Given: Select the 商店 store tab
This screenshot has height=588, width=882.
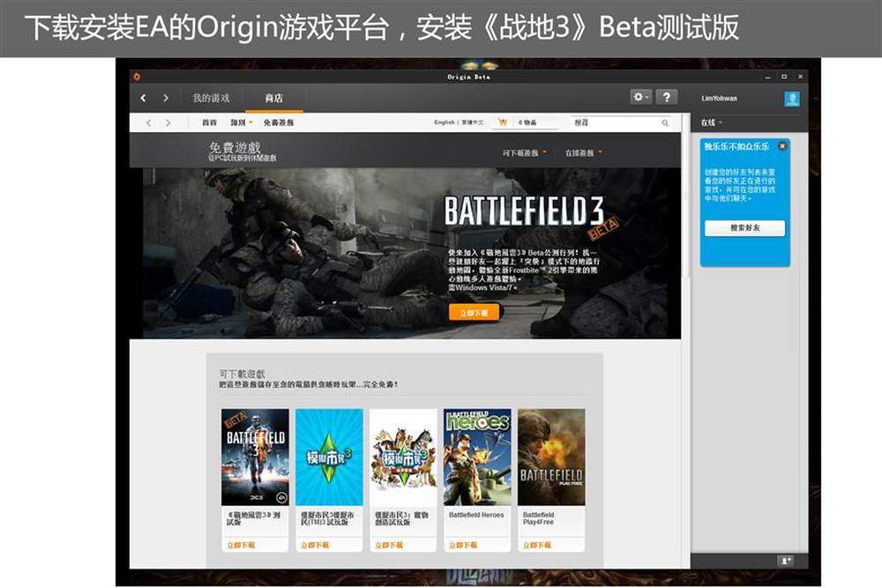Looking at the screenshot, I should click(274, 98).
